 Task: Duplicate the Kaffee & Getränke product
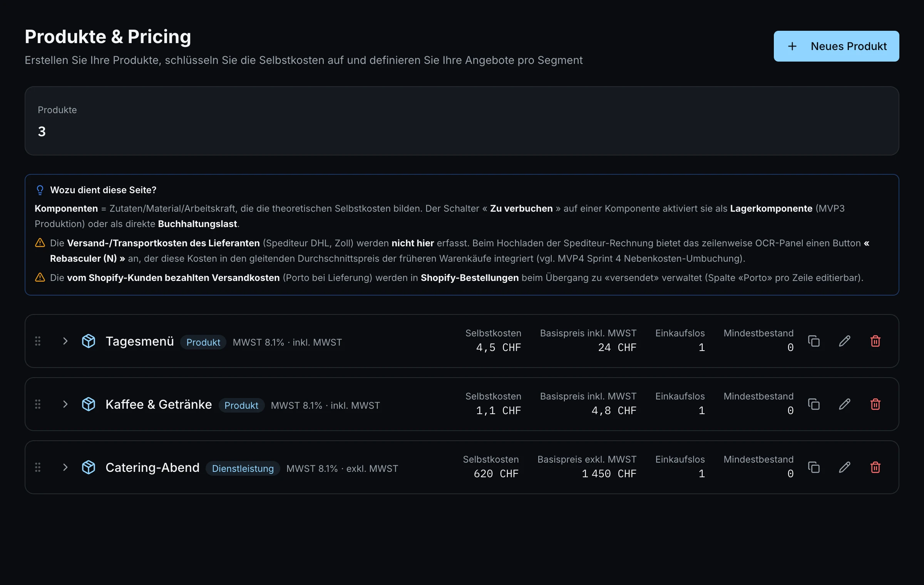[x=814, y=404]
